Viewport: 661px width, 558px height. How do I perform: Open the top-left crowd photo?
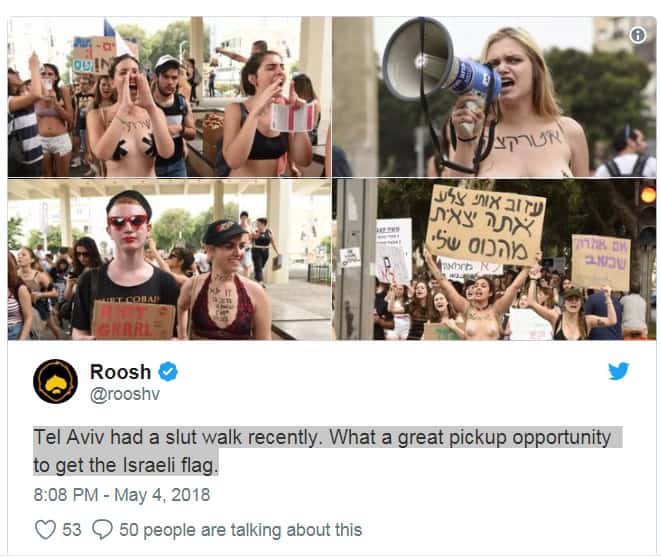pos(169,97)
